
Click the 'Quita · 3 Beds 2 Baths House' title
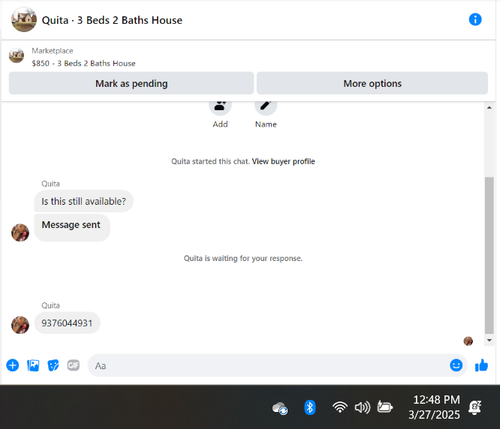click(112, 20)
